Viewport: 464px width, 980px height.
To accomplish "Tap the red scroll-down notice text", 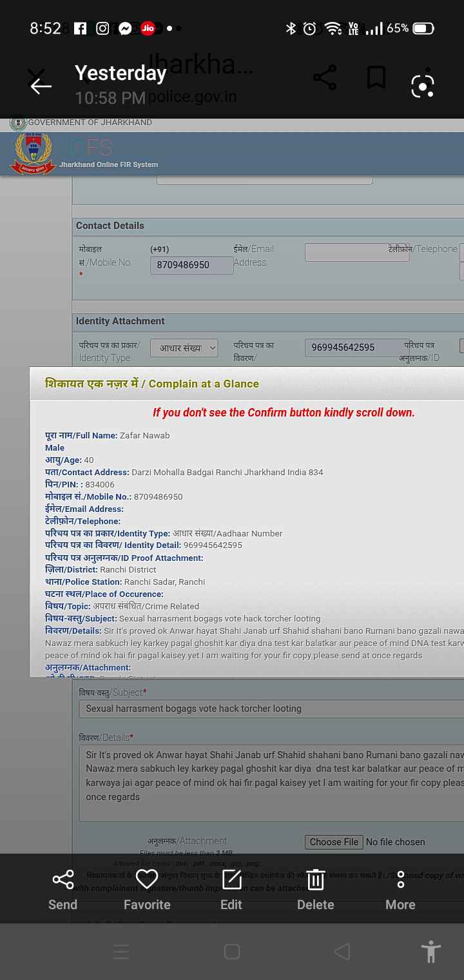I will 284,413.
